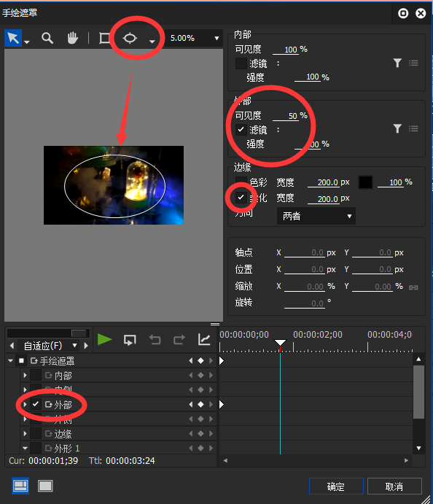Click the inner filter funnel icon

(x=397, y=63)
